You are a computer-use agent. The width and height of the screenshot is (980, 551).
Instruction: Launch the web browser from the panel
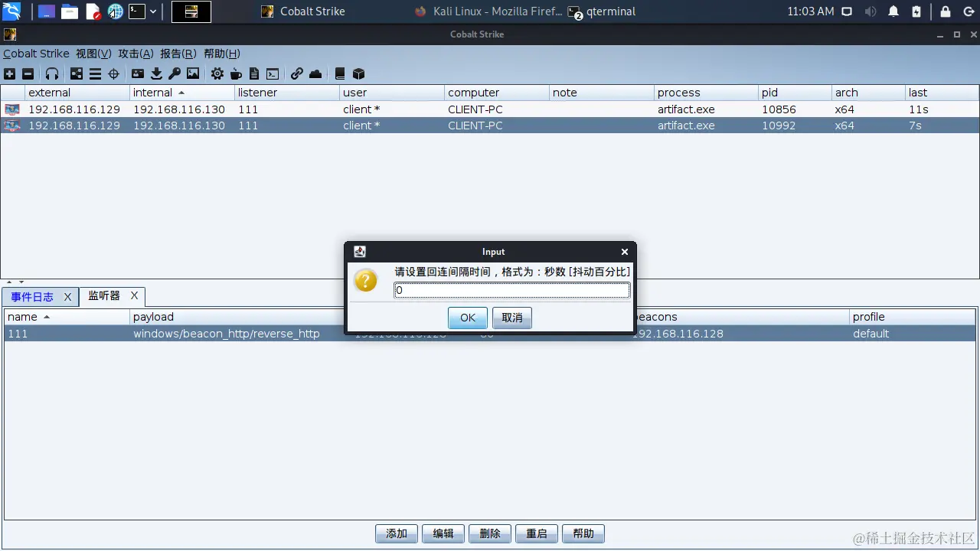tap(116, 11)
